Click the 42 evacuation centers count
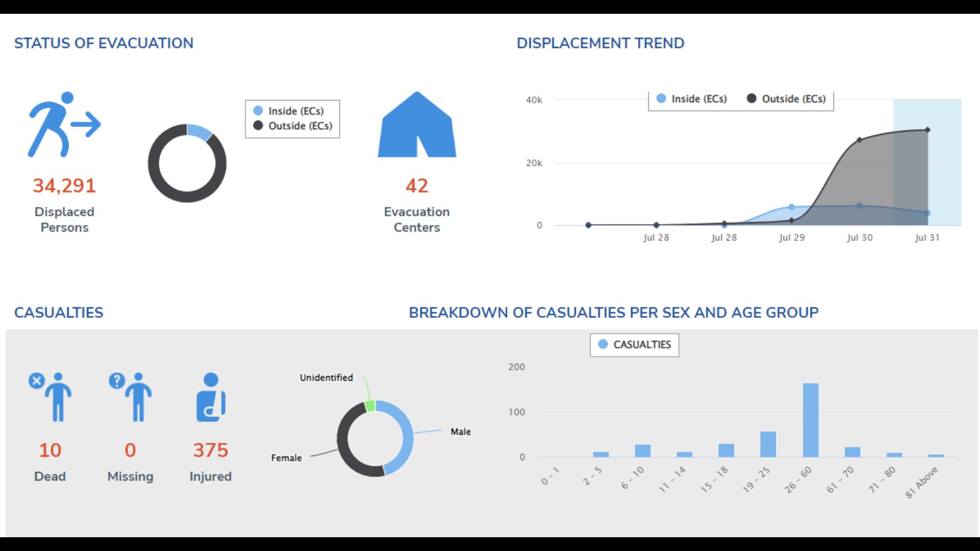Viewport: 980px width, 551px height. point(416,186)
